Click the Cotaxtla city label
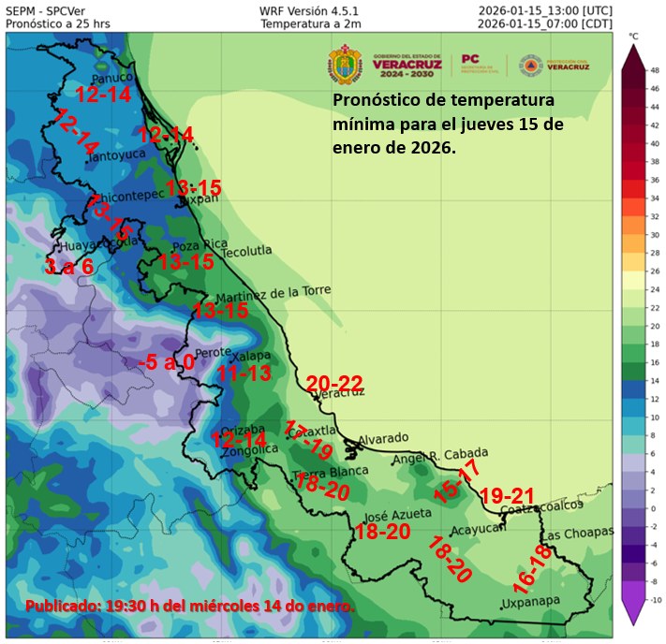Image resolution: width=666 pixels, height=644 pixels. (314, 432)
